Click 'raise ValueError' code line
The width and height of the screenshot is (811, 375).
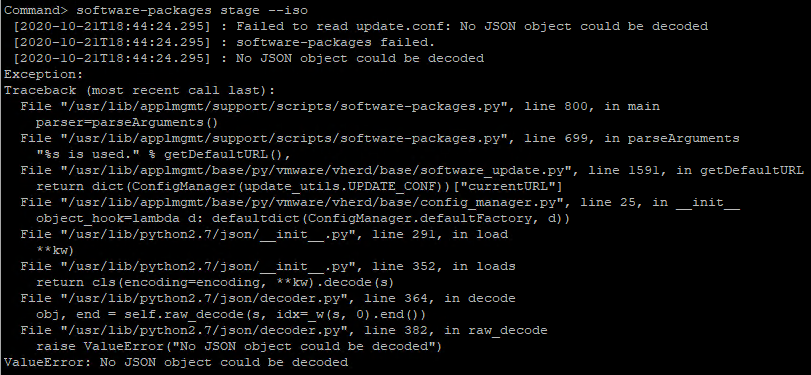point(239,346)
